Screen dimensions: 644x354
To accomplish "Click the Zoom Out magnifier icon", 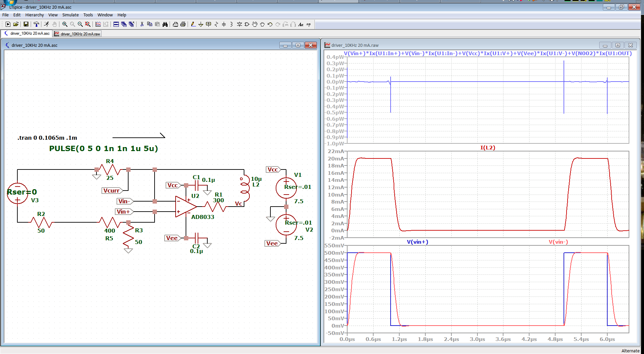I will point(80,24).
